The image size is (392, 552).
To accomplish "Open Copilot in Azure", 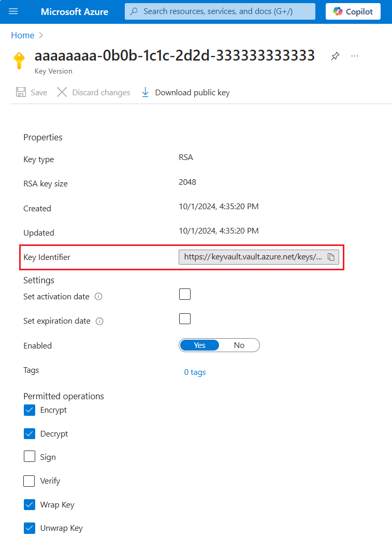I will [x=353, y=11].
